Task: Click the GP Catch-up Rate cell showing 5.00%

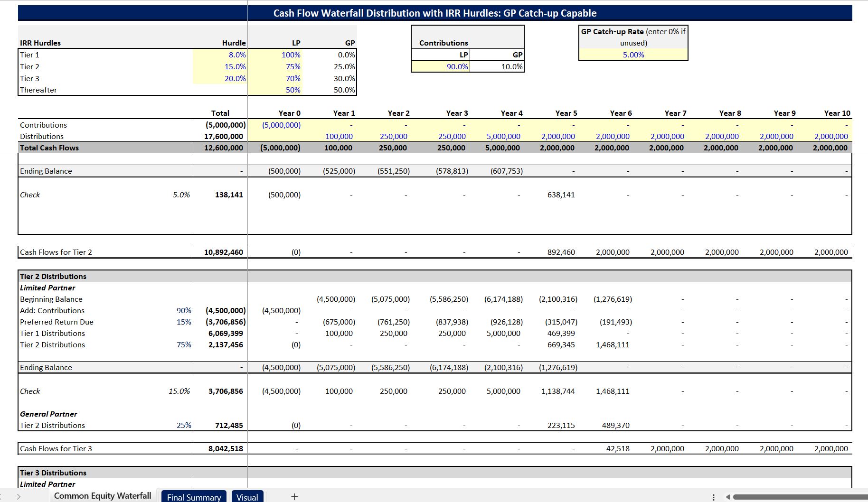Action: 633,55
